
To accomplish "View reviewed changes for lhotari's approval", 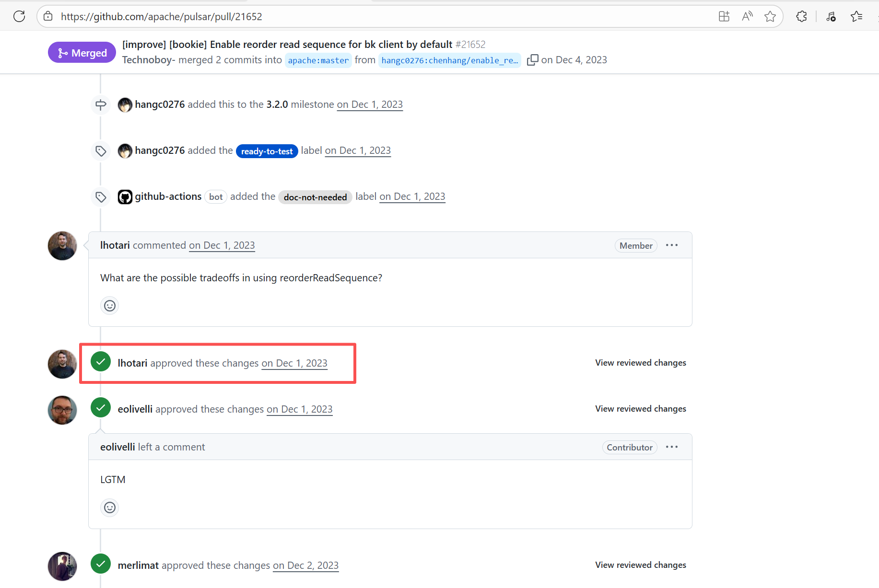I will click(x=640, y=363).
